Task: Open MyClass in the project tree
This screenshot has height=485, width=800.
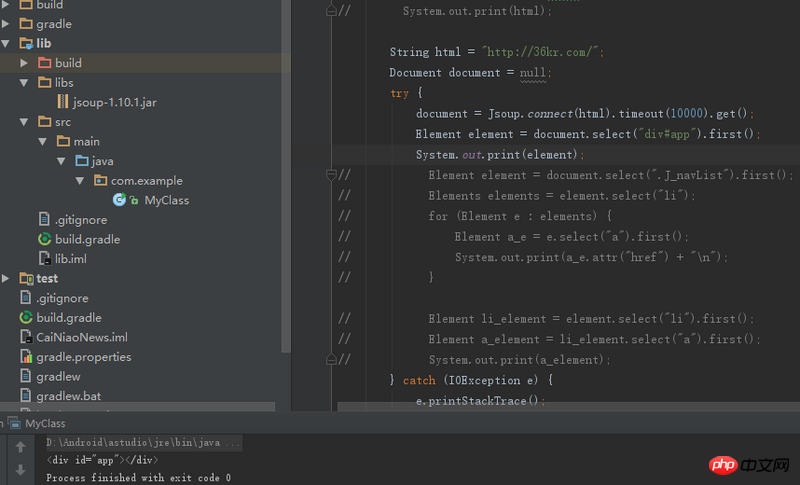Action: [x=166, y=200]
